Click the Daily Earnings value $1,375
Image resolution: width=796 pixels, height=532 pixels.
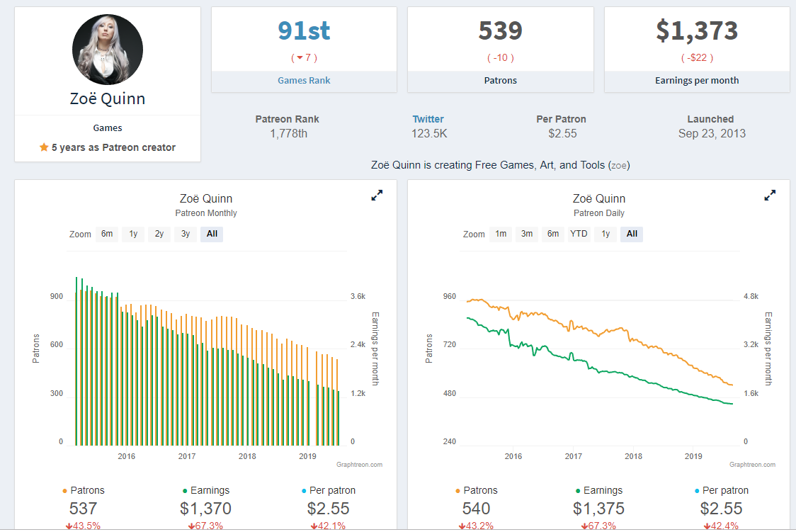coord(599,509)
